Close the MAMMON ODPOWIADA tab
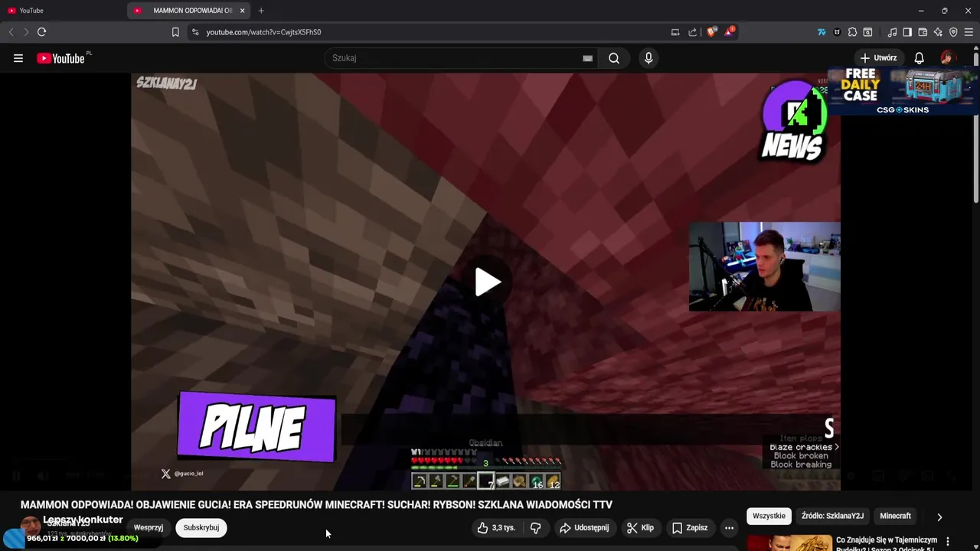The height and width of the screenshot is (551, 980). [x=242, y=11]
